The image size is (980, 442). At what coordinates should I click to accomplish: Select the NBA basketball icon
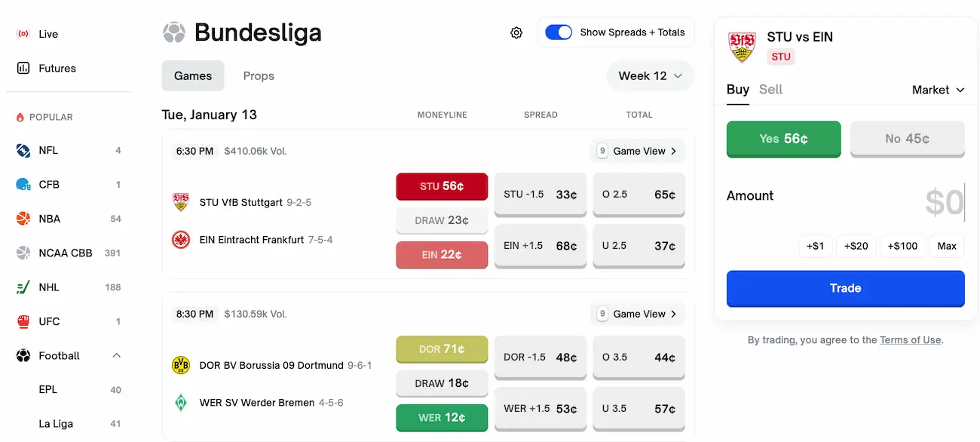coord(23,219)
